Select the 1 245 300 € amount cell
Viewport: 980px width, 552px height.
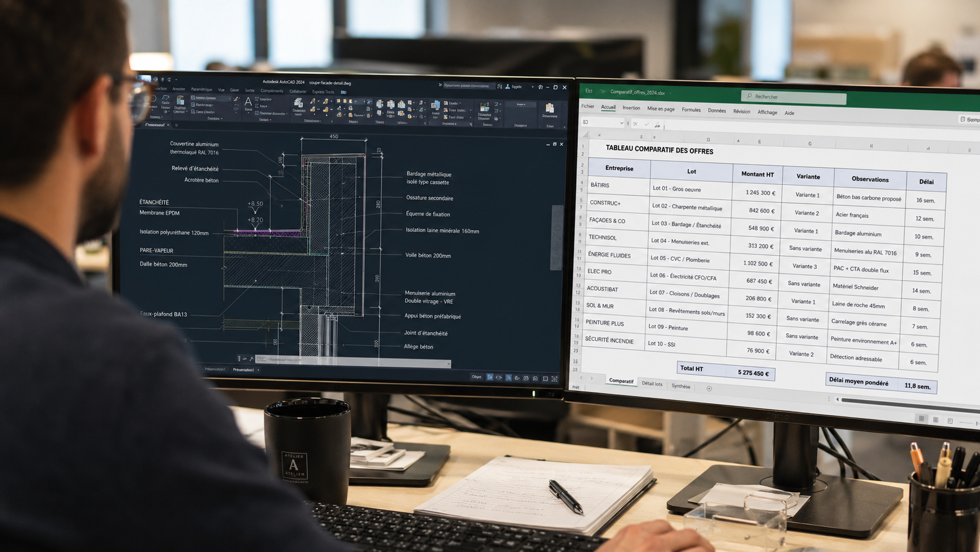(x=757, y=192)
